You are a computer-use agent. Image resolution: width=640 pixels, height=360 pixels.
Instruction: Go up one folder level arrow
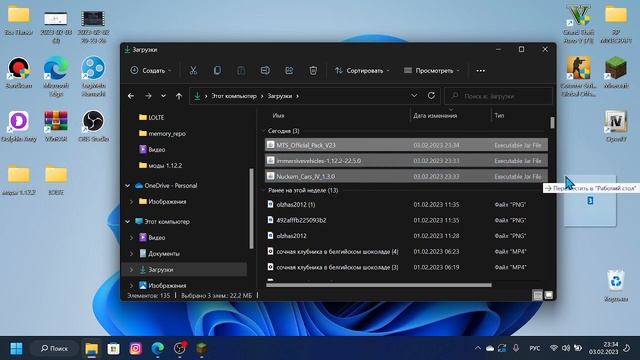click(x=179, y=96)
